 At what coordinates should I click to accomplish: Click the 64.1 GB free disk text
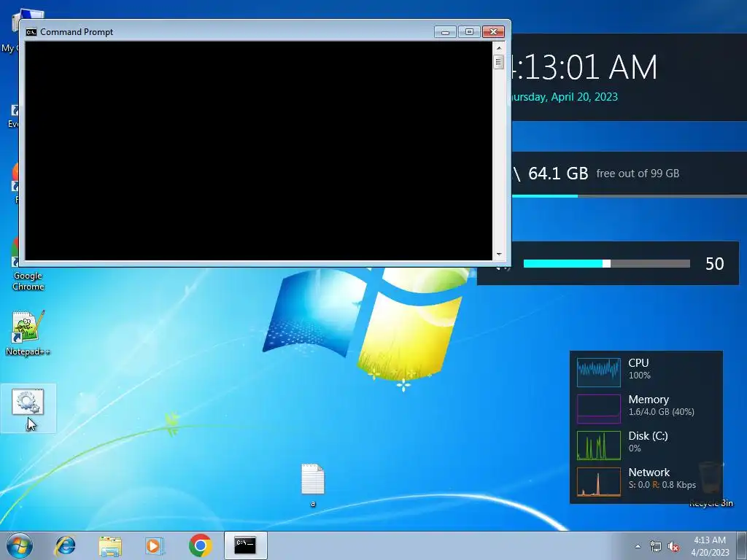pyautogui.click(x=558, y=174)
